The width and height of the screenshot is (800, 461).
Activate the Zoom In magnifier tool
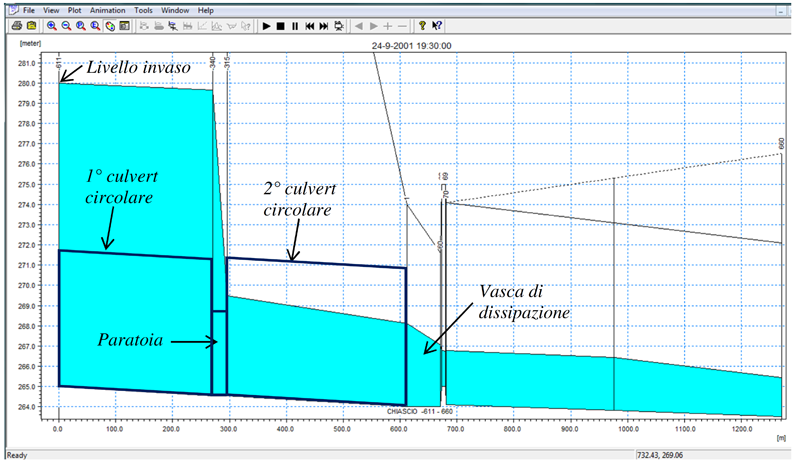point(52,25)
